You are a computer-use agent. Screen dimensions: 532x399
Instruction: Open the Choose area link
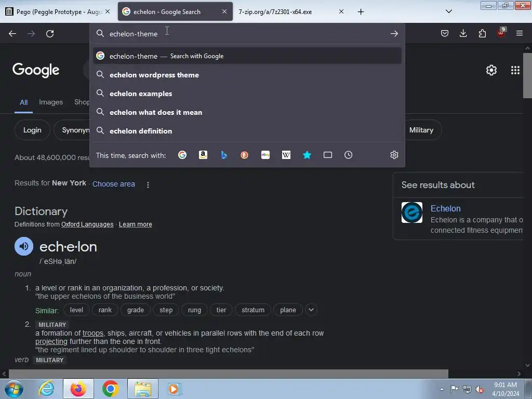pyautogui.click(x=114, y=184)
